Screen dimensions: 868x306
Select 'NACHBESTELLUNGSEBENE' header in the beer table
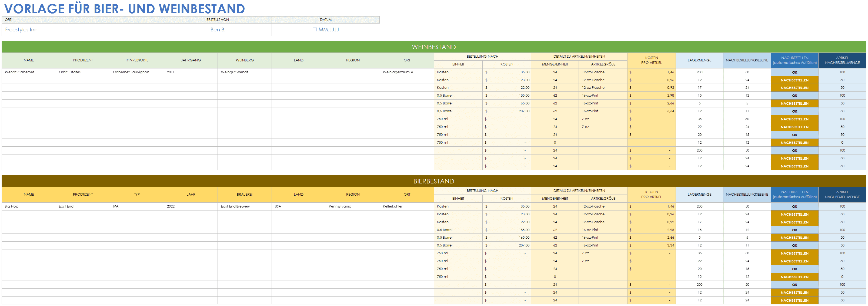747,195
